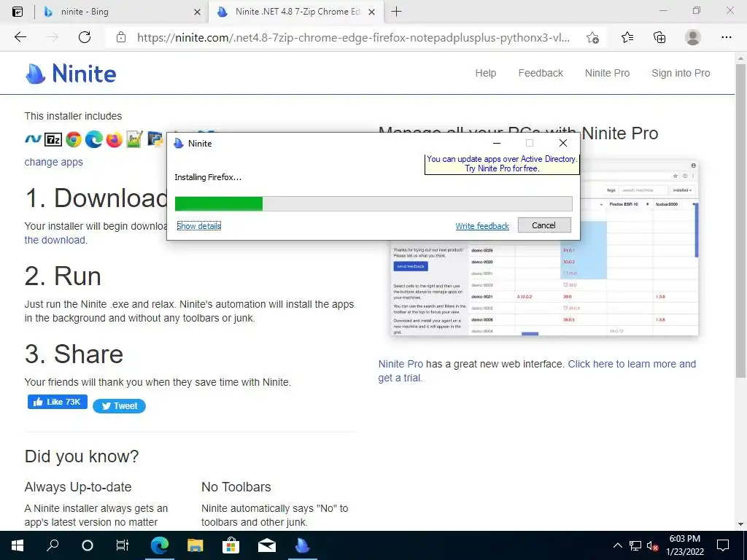Viewport: 747px width, 560px height.
Task: Click the Ninite logo in page header
Action: [x=71, y=74]
